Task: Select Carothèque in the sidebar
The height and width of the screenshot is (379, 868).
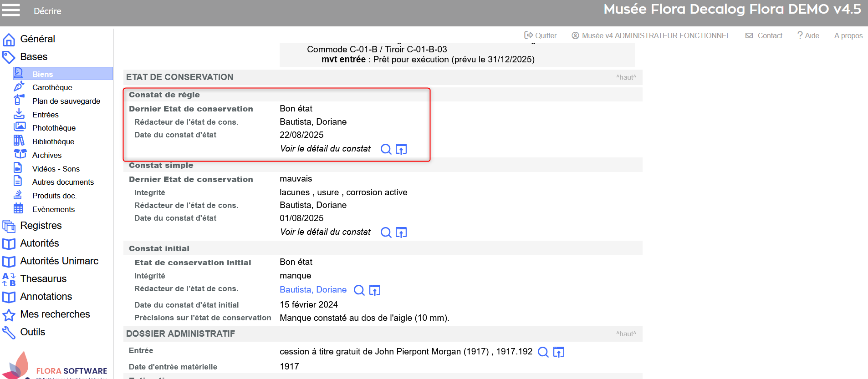Action: [x=52, y=87]
